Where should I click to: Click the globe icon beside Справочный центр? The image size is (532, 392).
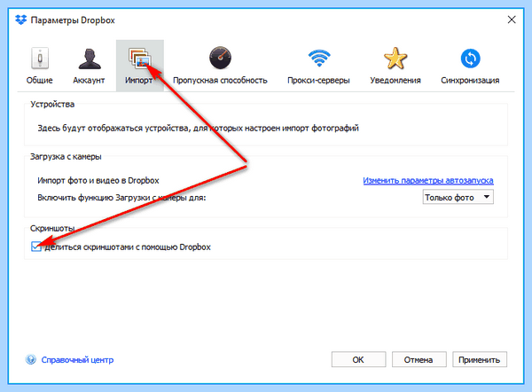point(31,359)
